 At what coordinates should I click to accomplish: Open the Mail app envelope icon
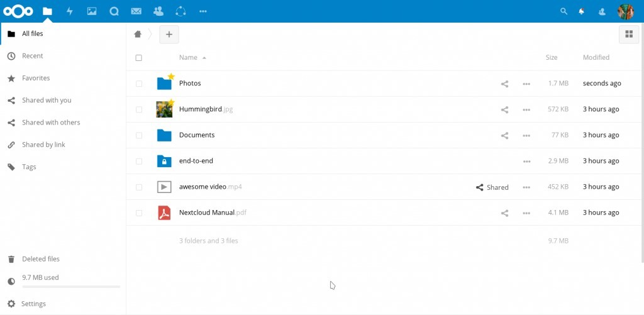[x=136, y=11]
